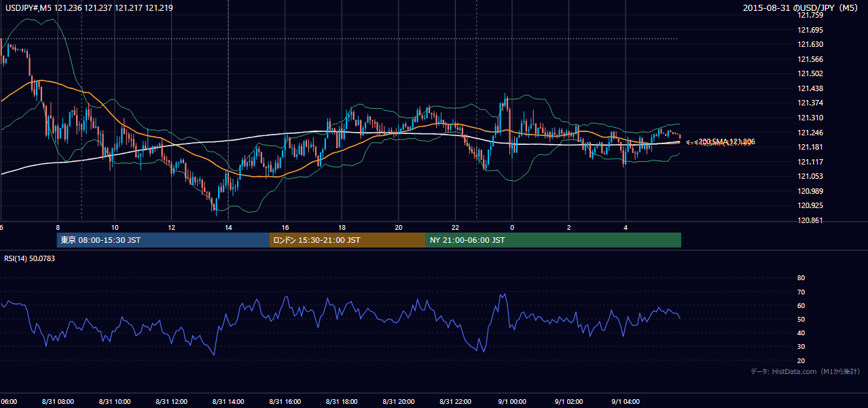Click RSI scale value 60
Screen dimensions: 868x408
coord(801,305)
